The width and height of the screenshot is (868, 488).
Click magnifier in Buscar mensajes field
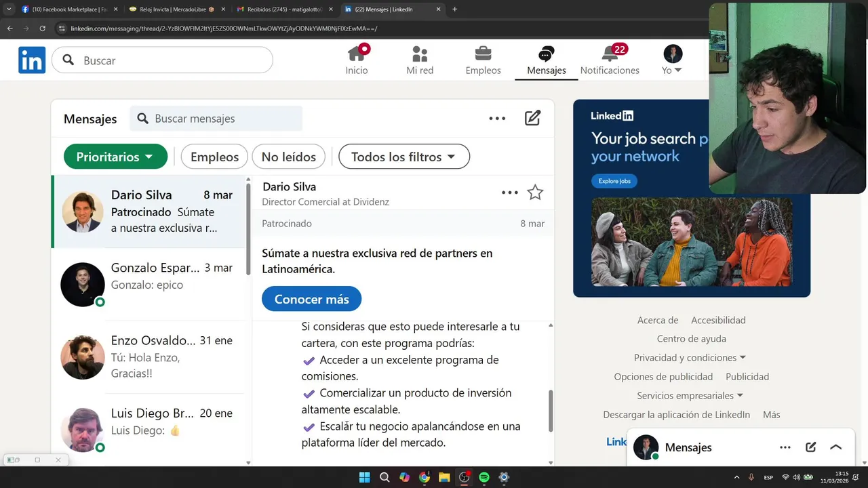[142, 119]
